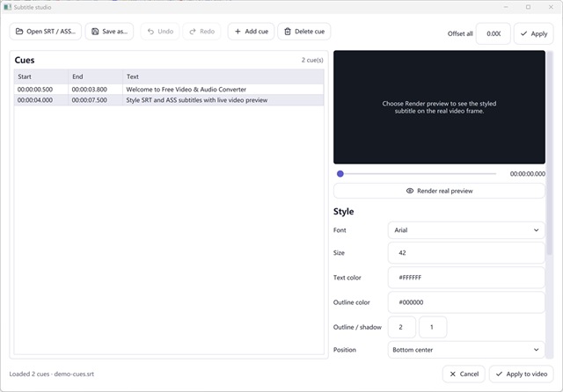This screenshot has height=392, width=563.
Task: Click the Offset all value field
Action: tap(493, 33)
